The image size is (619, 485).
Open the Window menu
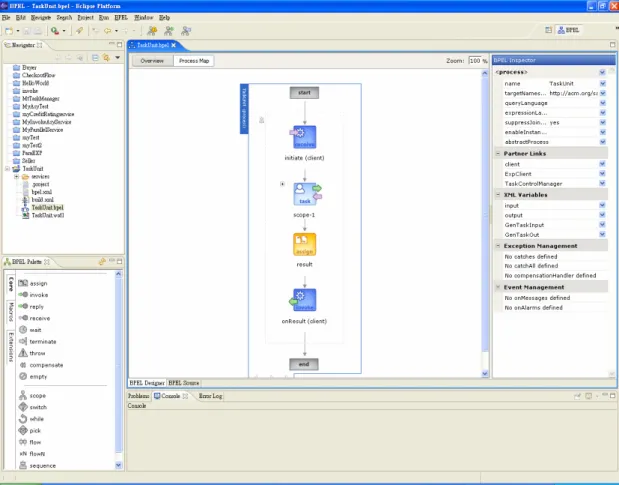tap(144, 18)
